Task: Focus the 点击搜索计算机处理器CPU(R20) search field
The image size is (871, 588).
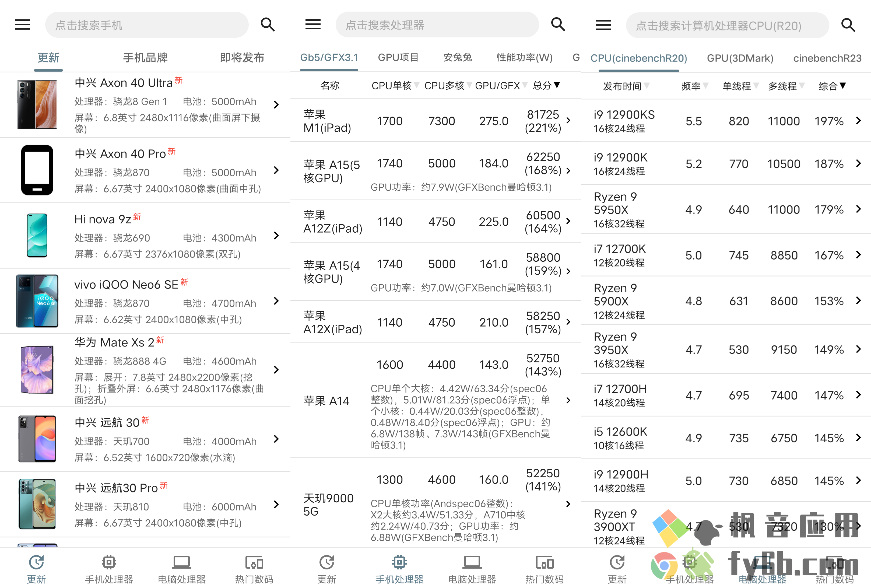Action: pyautogui.click(x=728, y=25)
